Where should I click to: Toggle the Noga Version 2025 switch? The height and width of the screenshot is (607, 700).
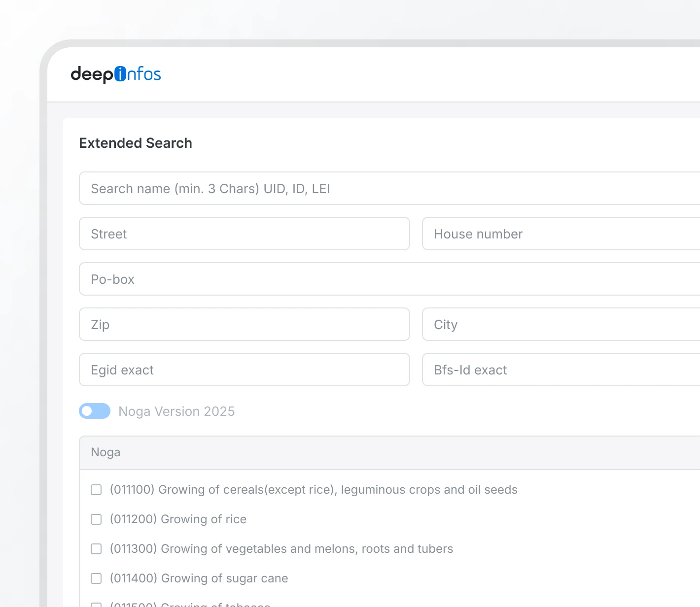95,411
